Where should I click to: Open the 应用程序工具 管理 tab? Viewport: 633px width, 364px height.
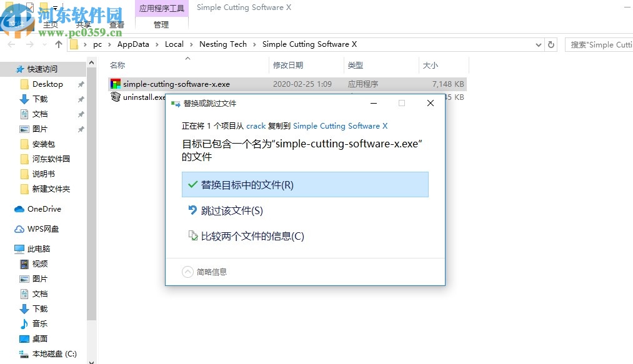pyautogui.click(x=161, y=25)
